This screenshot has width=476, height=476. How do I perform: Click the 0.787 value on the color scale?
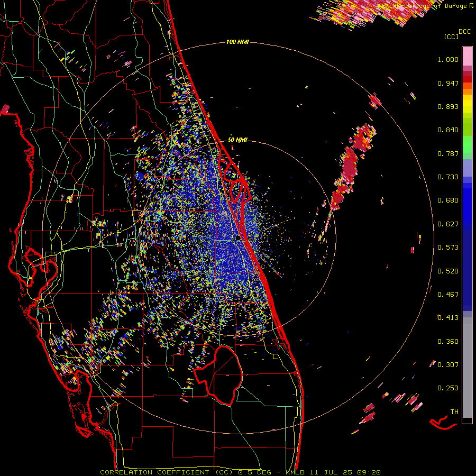coord(448,153)
